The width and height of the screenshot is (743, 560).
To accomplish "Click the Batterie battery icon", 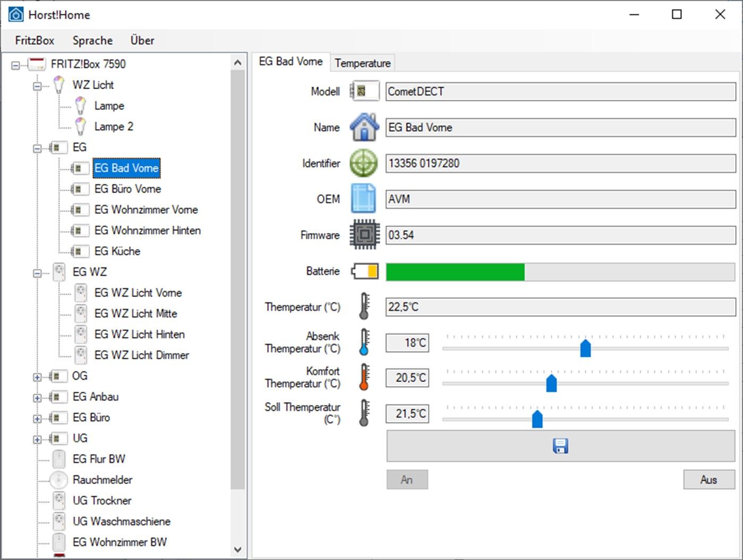I will point(365,271).
